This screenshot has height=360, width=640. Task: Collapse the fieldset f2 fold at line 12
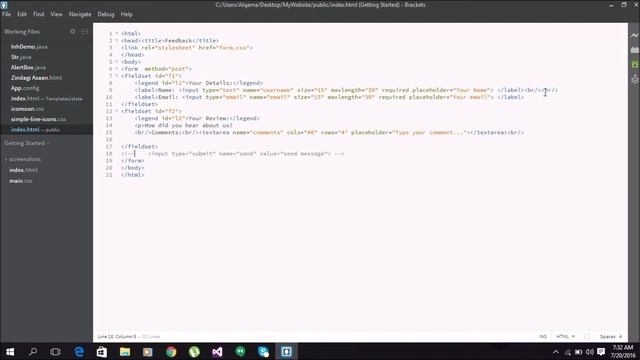(x=116, y=111)
